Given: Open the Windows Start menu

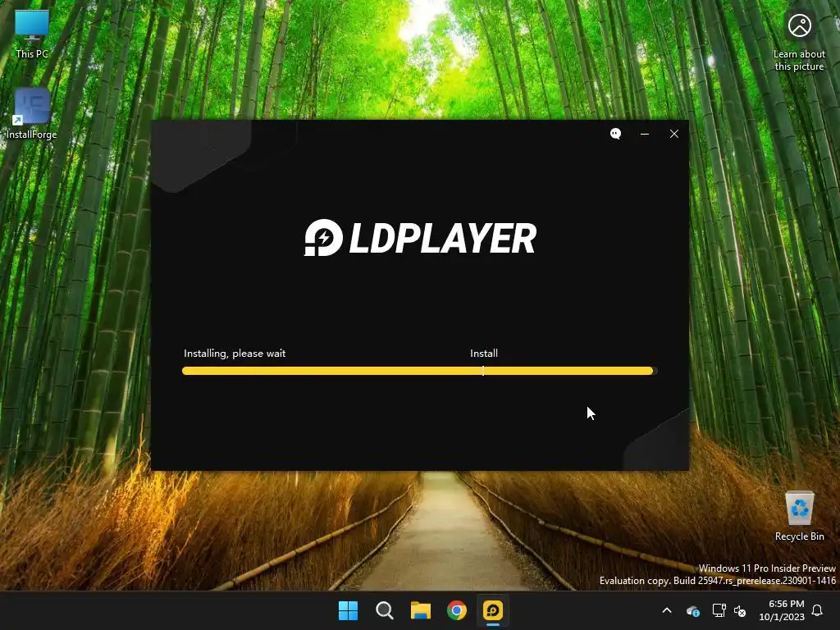Looking at the screenshot, I should 348,610.
